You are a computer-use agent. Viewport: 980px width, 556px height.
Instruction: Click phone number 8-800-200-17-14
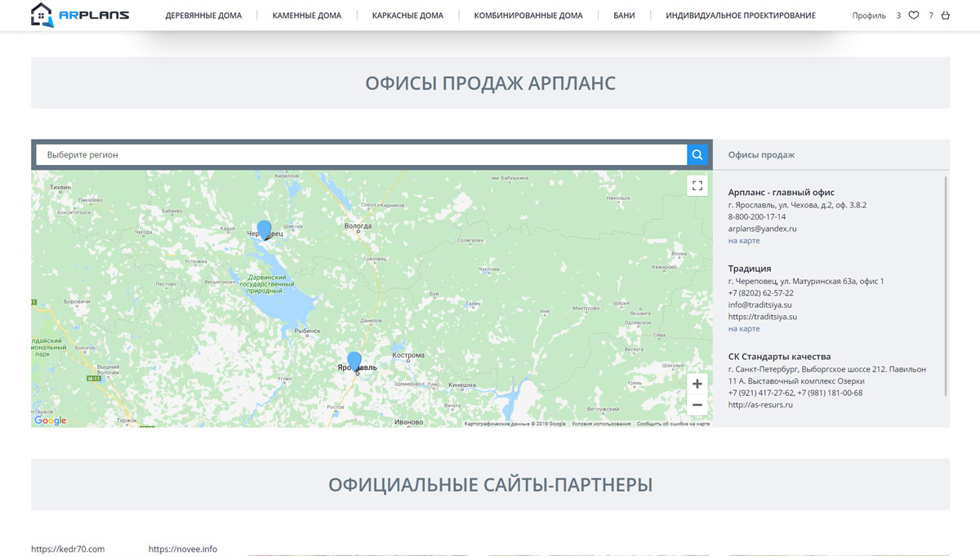(x=757, y=217)
